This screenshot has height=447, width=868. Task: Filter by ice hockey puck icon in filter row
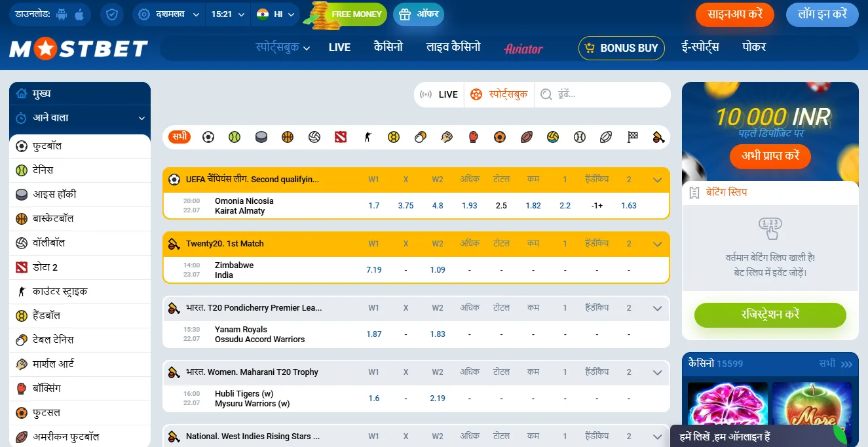point(261,137)
